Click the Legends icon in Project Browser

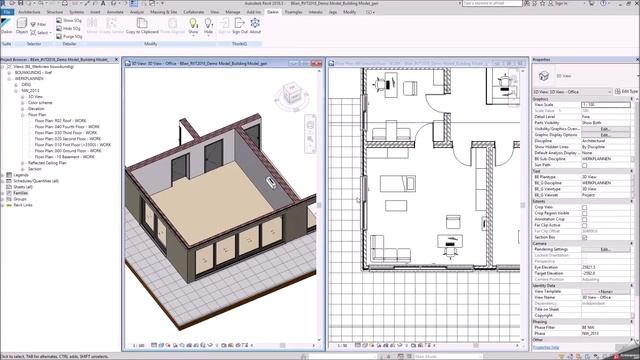(x=9, y=175)
